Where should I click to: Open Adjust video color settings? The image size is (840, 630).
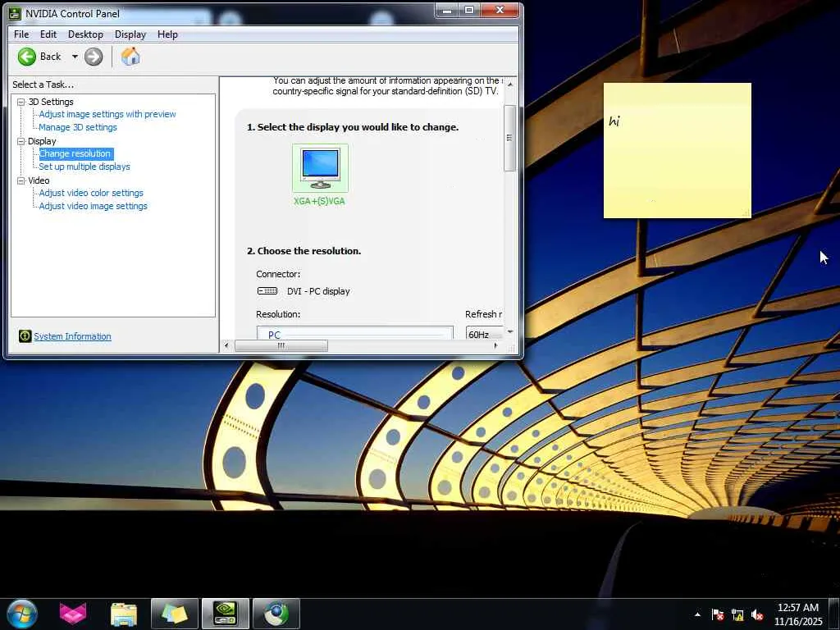[91, 193]
